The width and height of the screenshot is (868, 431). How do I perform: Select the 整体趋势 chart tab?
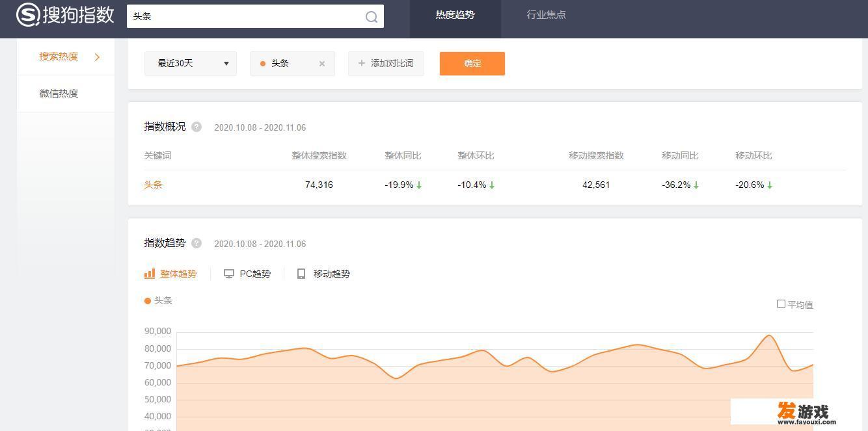(x=170, y=274)
